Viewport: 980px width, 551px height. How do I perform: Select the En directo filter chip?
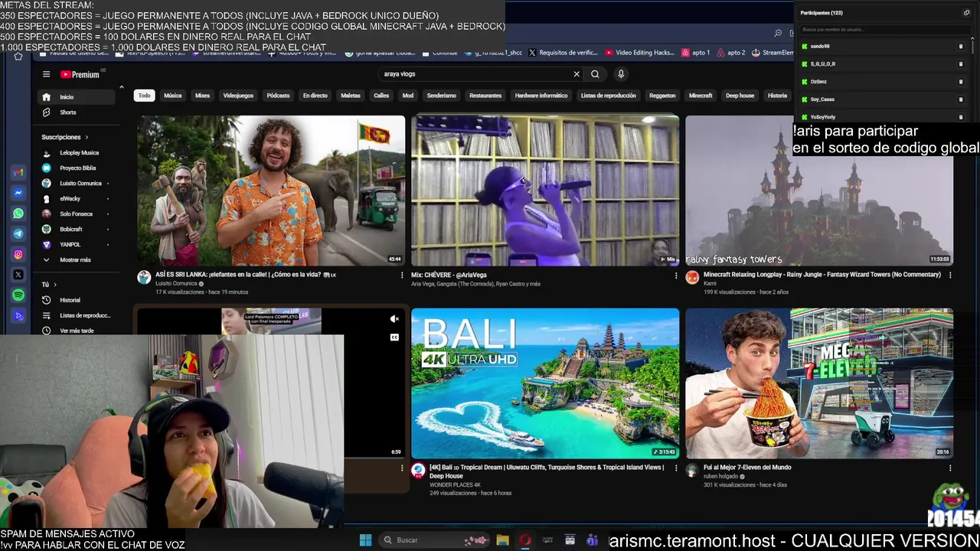tap(315, 96)
